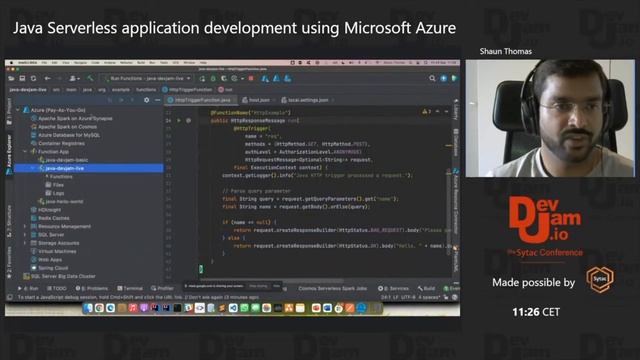This screenshot has height=360, width=640.
Task: Open the Music app from the dock
Action: point(133,308)
